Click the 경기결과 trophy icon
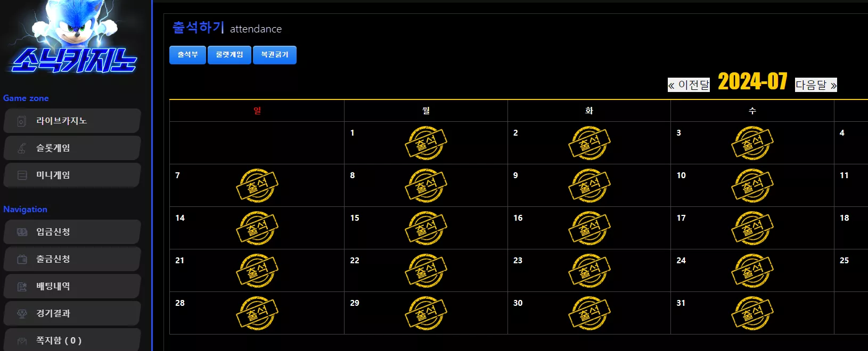Image resolution: width=868 pixels, height=351 pixels. pyautogui.click(x=22, y=314)
